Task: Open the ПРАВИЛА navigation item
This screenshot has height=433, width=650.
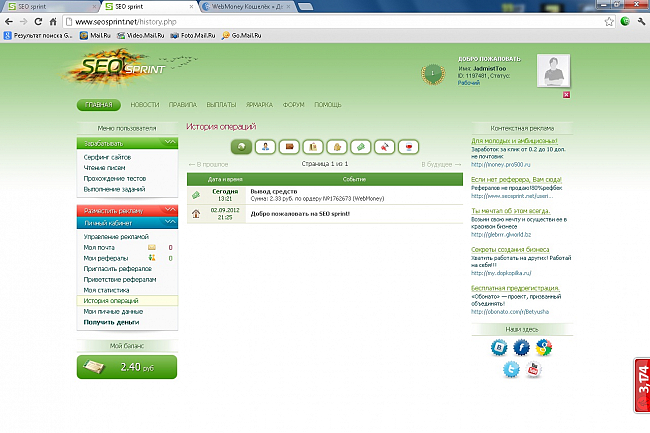Action: pos(182,105)
